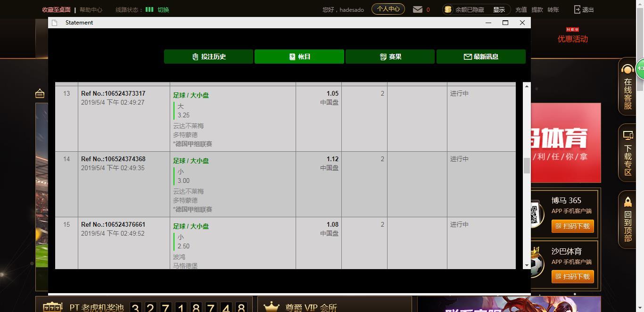Viewport: 644px width, 312px height.
Task: Open the 最新讯息 latest news tab
Action: coord(481,57)
